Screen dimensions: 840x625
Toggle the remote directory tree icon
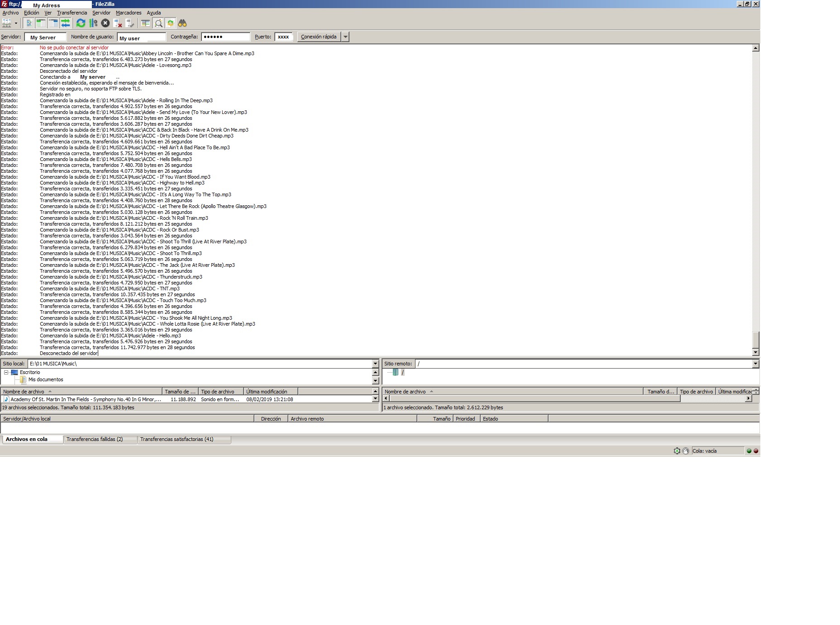pos(53,23)
